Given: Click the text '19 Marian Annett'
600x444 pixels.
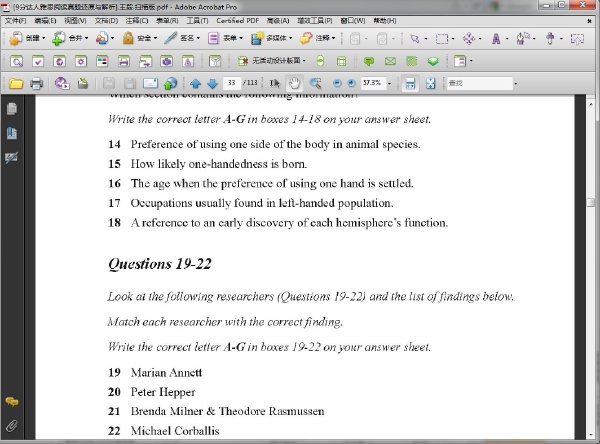Looking at the screenshot, I should (x=155, y=372).
